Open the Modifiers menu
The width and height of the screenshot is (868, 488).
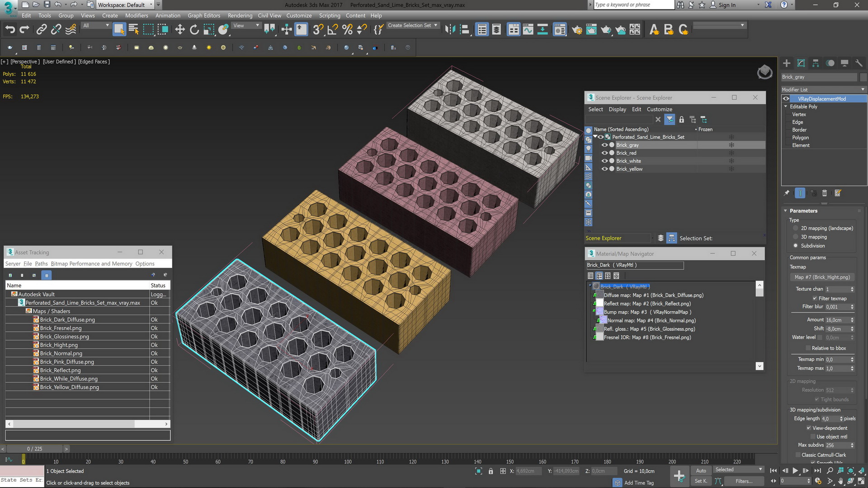[137, 15]
